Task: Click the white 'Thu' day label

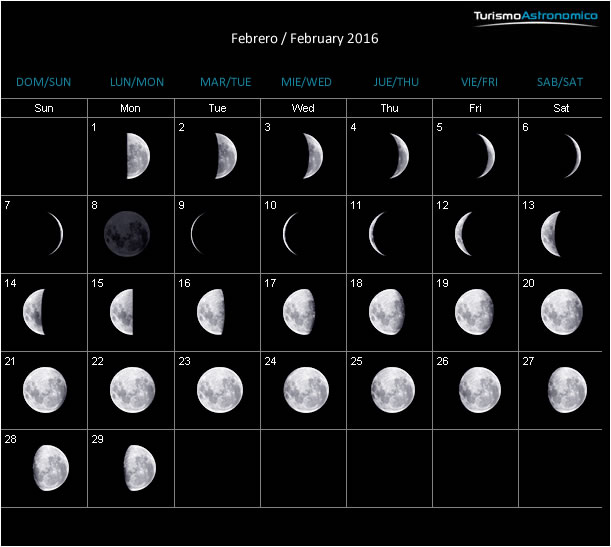Action: click(x=390, y=108)
